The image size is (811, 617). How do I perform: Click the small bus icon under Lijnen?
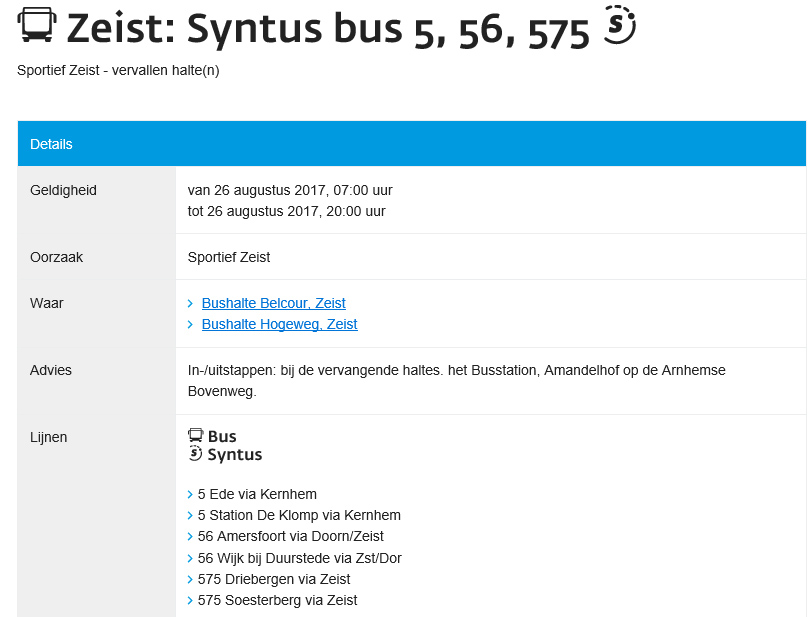196,435
